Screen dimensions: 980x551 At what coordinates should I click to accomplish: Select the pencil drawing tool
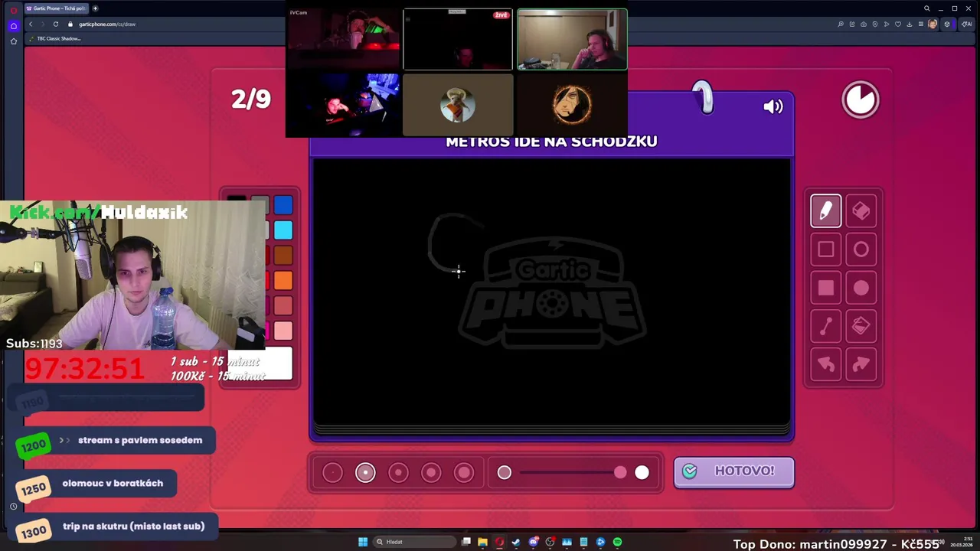click(x=825, y=210)
